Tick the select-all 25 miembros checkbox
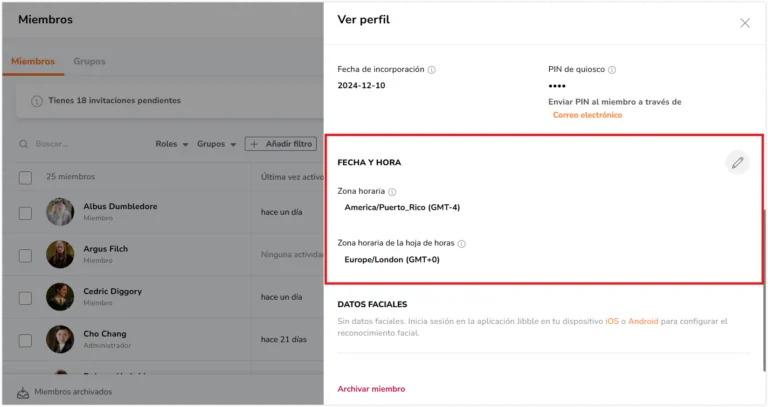The height and width of the screenshot is (407, 768). (x=25, y=177)
